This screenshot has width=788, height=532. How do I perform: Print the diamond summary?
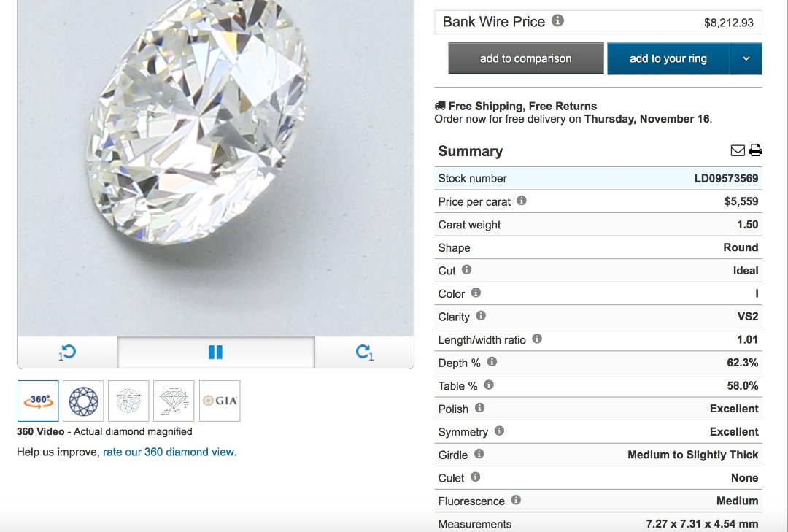(756, 150)
